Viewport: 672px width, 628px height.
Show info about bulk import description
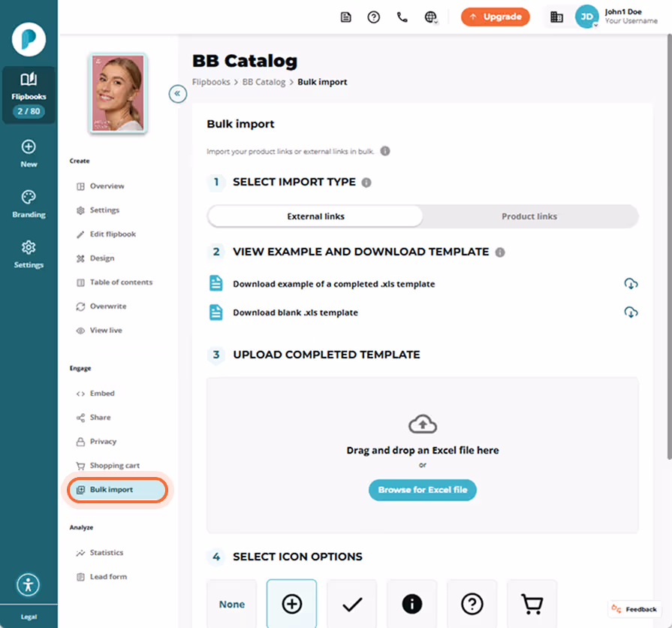pos(385,151)
